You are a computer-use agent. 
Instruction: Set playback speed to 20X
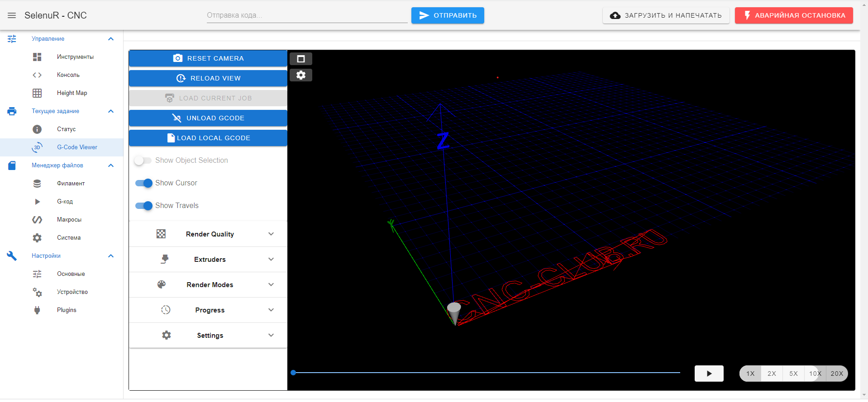[837, 374]
